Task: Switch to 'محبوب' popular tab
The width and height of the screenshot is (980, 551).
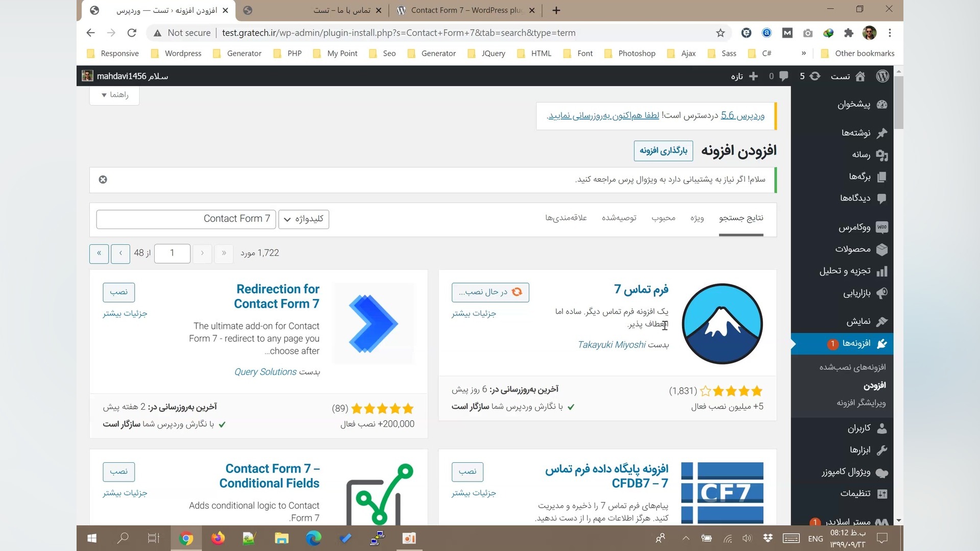Action: tap(664, 218)
